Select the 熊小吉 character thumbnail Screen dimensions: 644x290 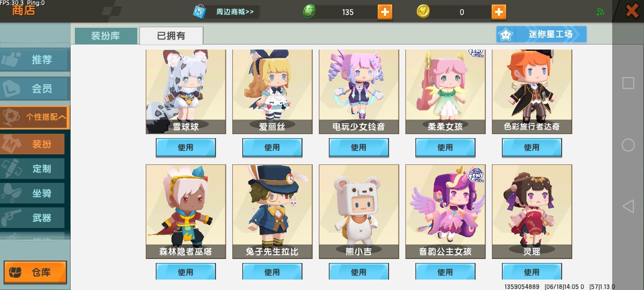point(359,211)
